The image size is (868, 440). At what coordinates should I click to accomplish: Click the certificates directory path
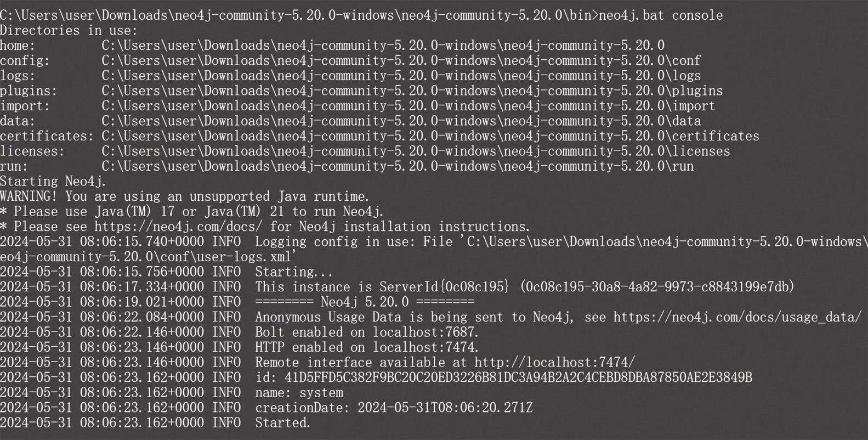click(x=430, y=136)
